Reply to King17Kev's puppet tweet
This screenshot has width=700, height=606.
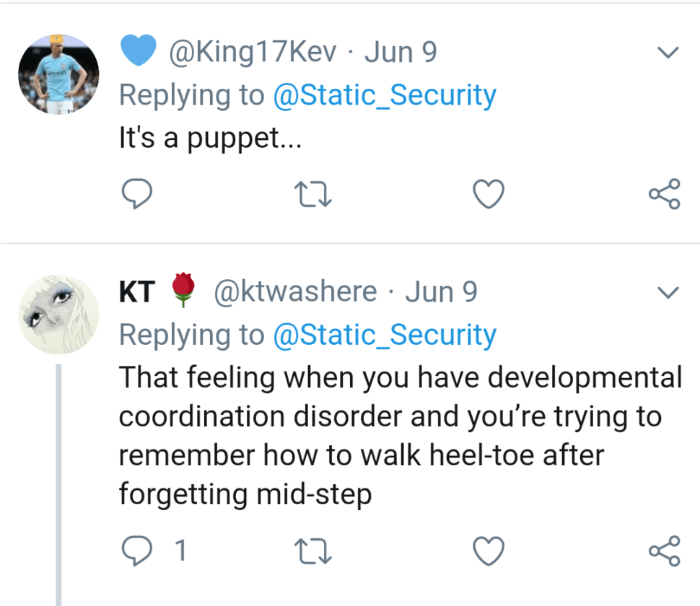[x=135, y=194]
